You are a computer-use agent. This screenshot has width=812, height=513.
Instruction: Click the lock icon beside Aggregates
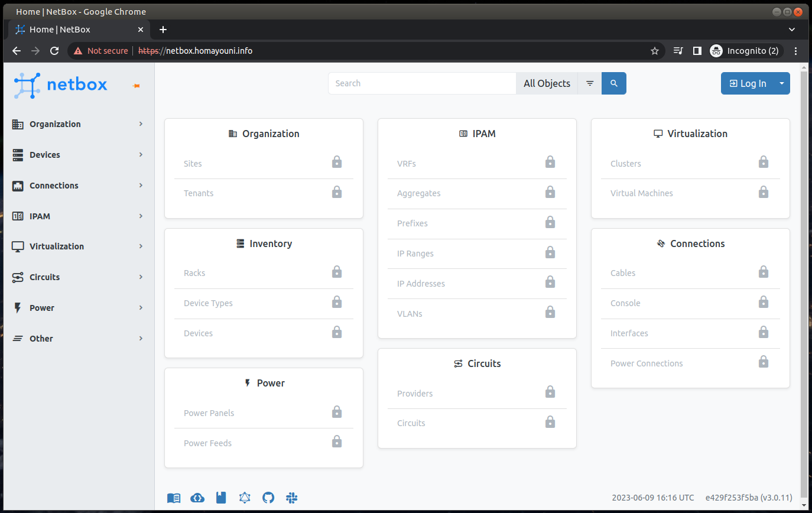point(550,192)
